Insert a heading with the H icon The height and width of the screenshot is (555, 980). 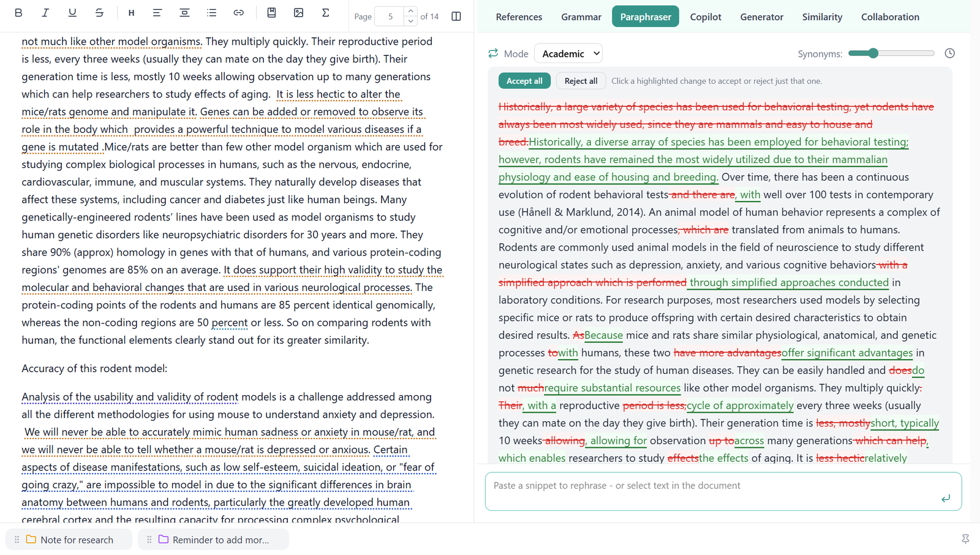point(131,13)
